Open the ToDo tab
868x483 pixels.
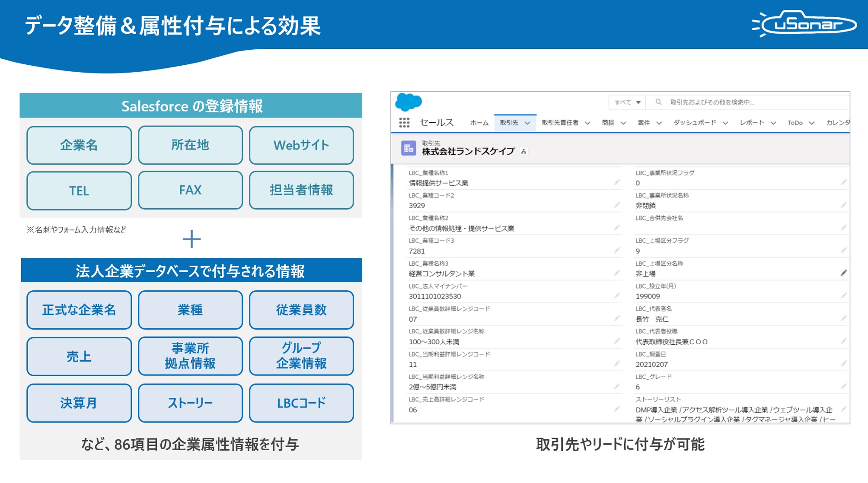coord(795,123)
